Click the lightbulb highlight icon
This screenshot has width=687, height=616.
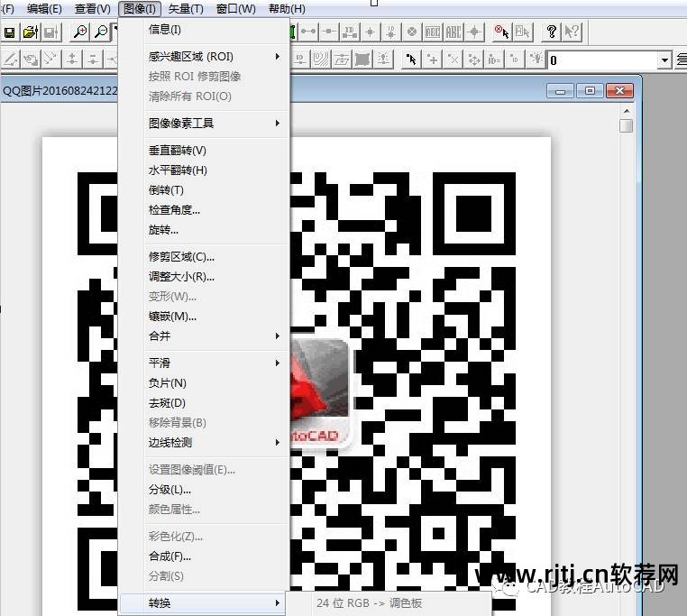click(536, 60)
